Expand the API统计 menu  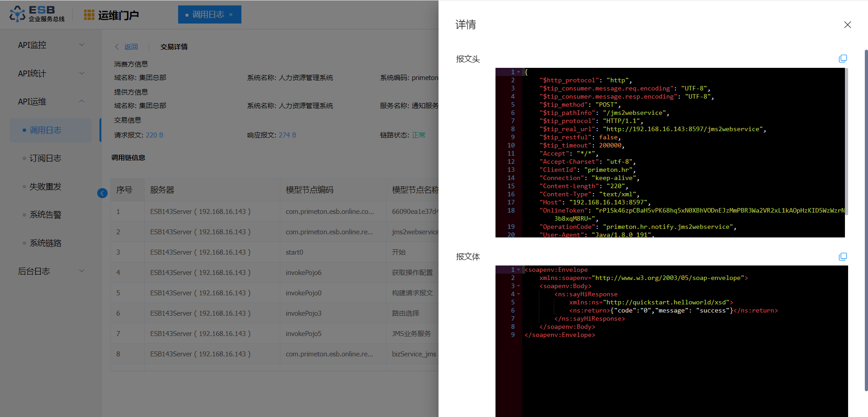pos(51,73)
